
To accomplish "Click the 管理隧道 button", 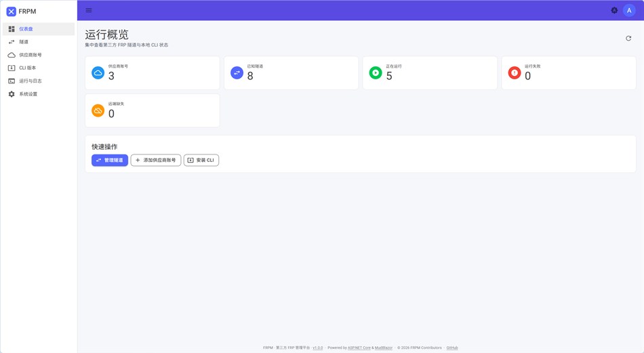I will [x=110, y=160].
